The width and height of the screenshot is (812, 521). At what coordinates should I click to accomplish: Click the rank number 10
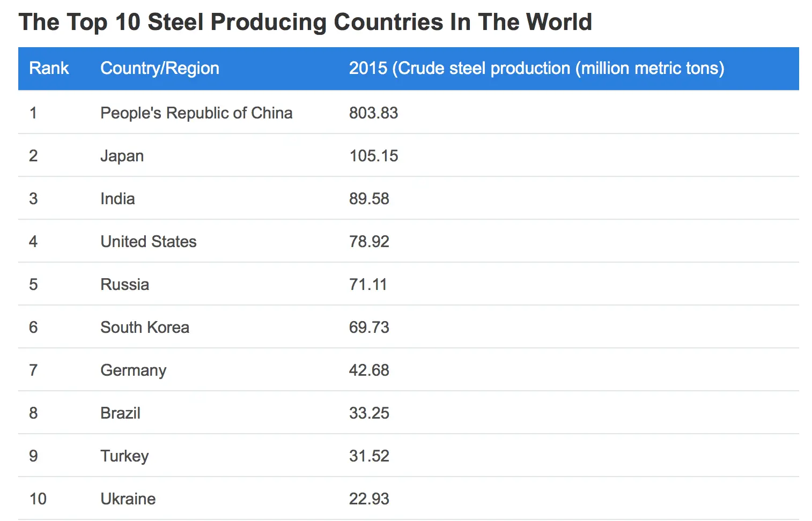coord(38,499)
